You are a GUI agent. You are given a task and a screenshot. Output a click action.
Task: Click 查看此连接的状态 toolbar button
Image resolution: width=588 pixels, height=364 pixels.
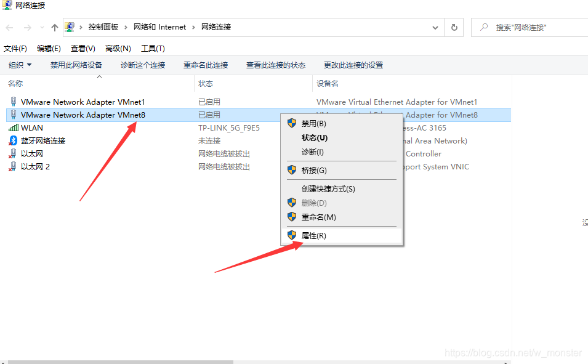tap(276, 65)
